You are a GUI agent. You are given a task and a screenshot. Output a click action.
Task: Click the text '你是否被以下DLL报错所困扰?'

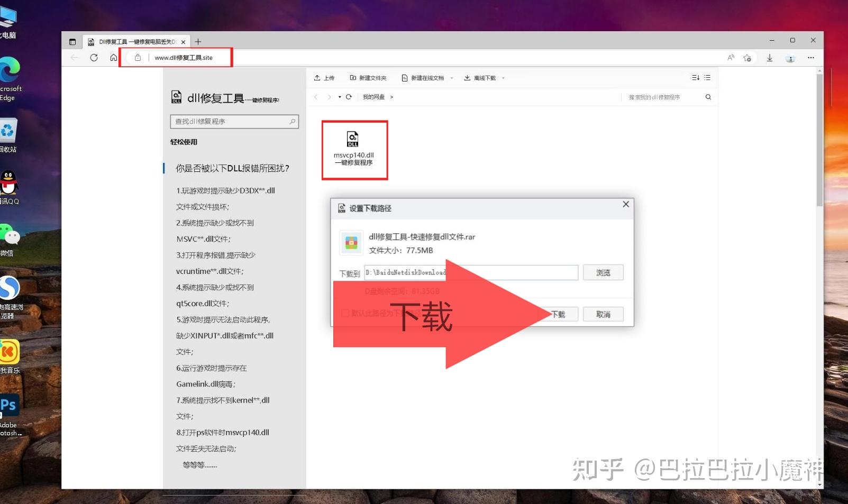tap(232, 168)
